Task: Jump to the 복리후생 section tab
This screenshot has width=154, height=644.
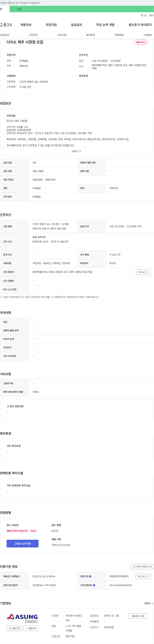Action: [90, 35]
